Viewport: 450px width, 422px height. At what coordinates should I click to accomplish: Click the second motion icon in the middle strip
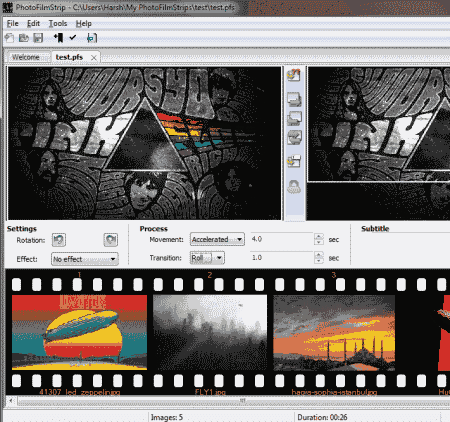[x=294, y=99]
